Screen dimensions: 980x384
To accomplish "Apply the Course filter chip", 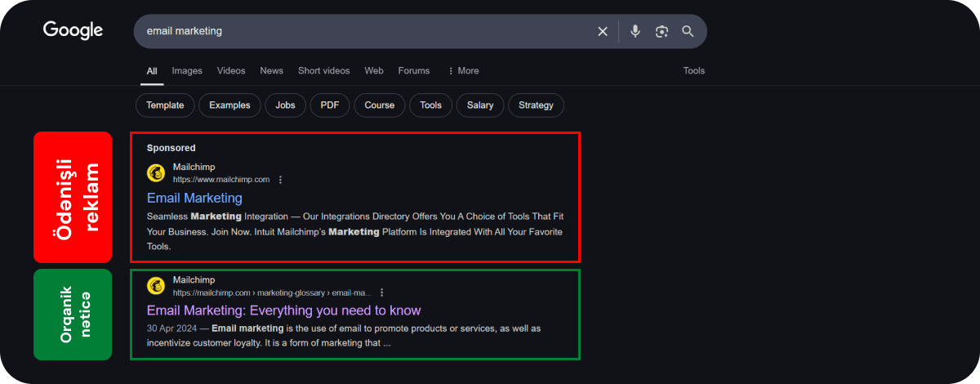I will point(380,105).
